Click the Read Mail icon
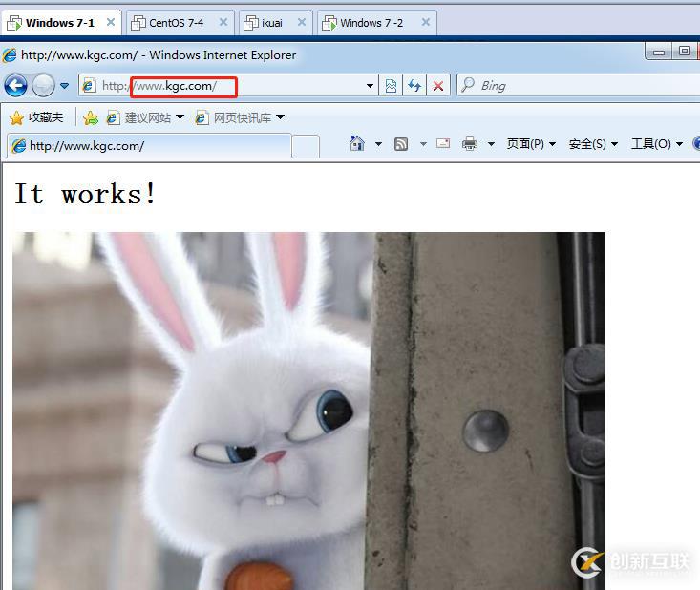 pos(443,143)
